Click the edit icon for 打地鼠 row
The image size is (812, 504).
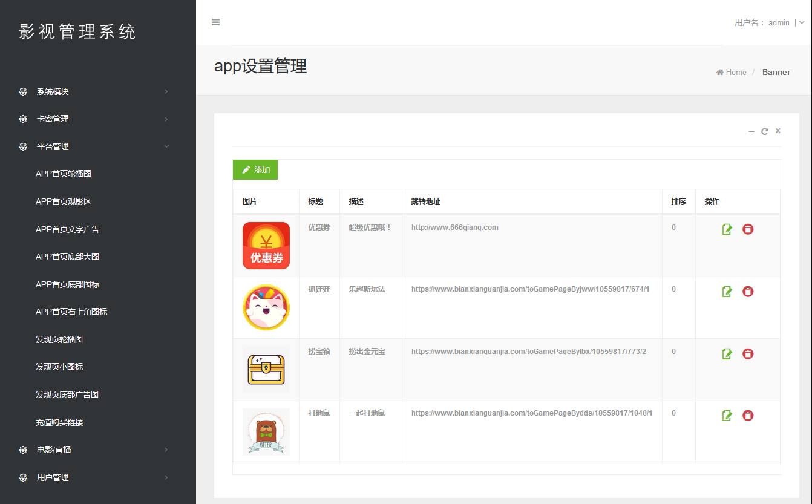click(727, 416)
